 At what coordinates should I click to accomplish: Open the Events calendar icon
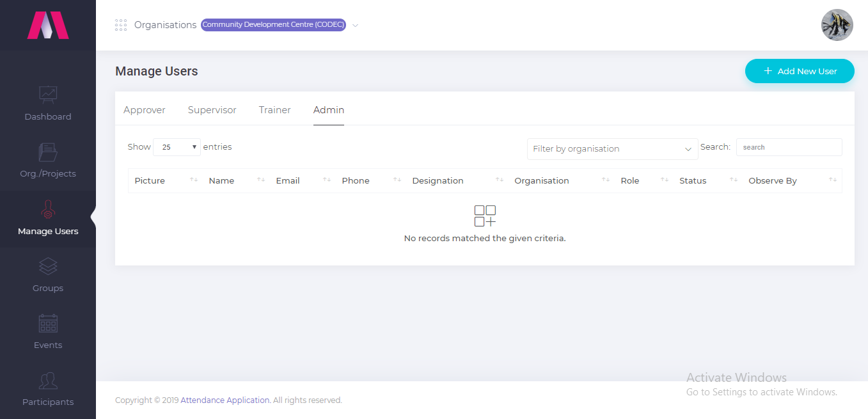point(48,323)
